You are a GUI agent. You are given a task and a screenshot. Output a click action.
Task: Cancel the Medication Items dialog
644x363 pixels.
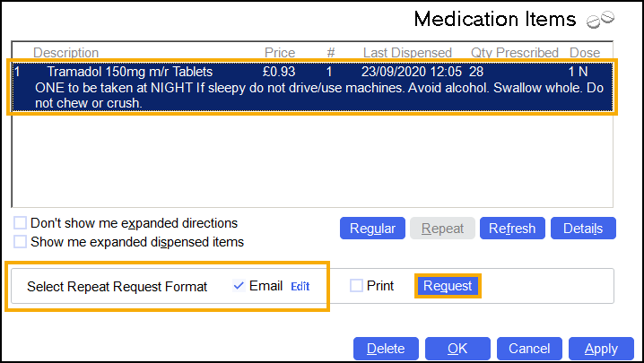[529, 349]
